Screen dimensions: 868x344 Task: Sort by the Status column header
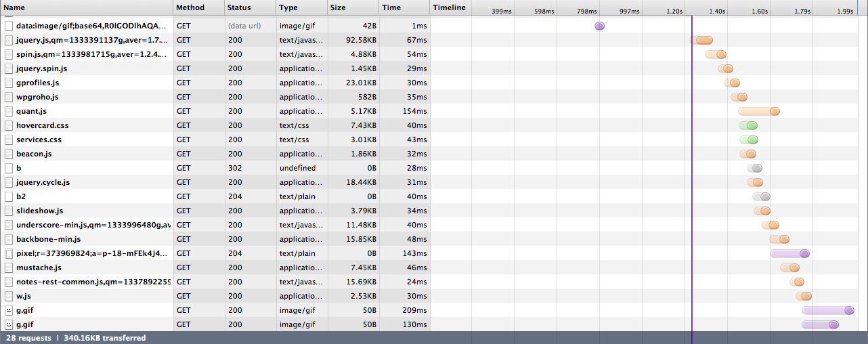pos(250,7)
